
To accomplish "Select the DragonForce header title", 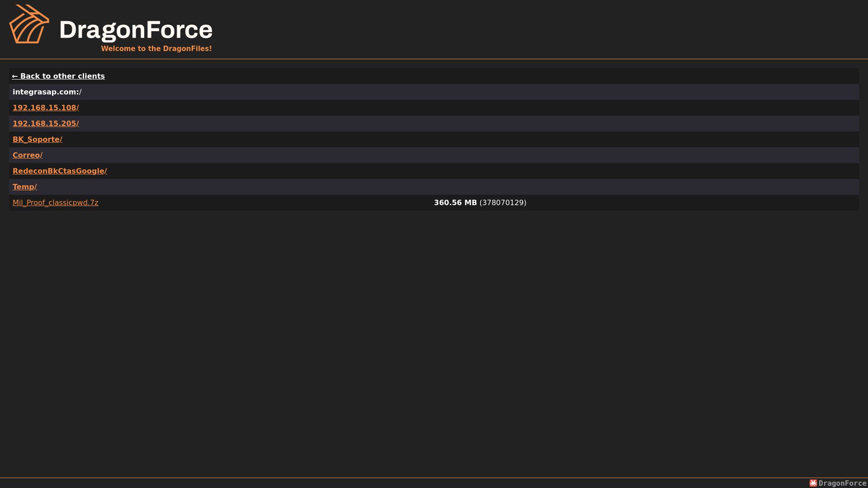I will coord(136,30).
